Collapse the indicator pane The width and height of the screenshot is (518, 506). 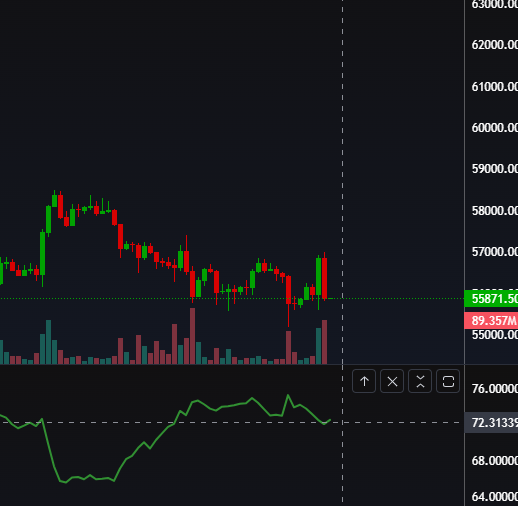click(x=420, y=381)
